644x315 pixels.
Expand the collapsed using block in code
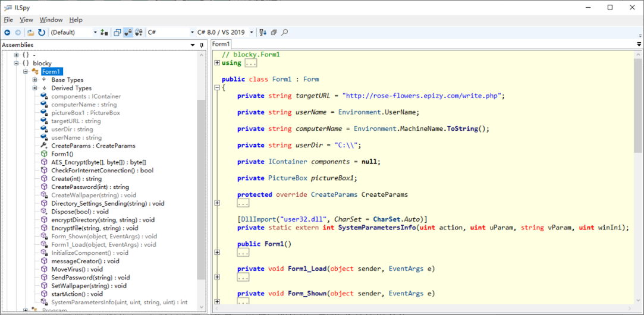(217, 63)
